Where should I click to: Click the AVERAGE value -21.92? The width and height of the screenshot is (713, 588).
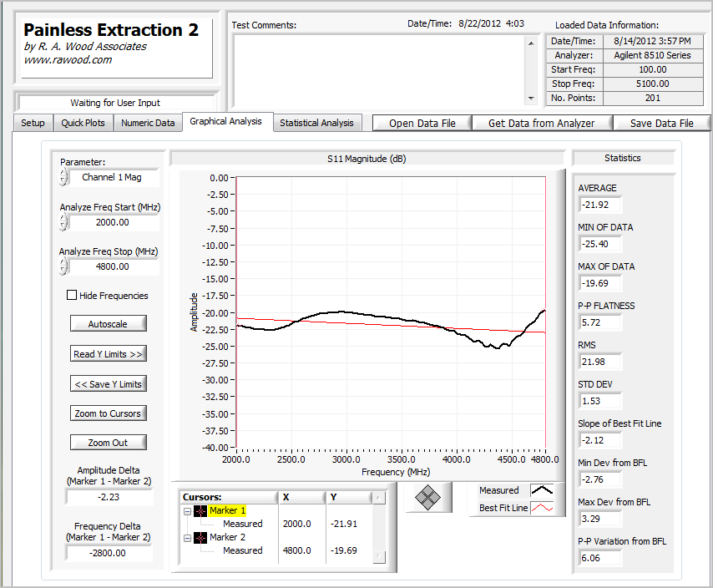600,205
